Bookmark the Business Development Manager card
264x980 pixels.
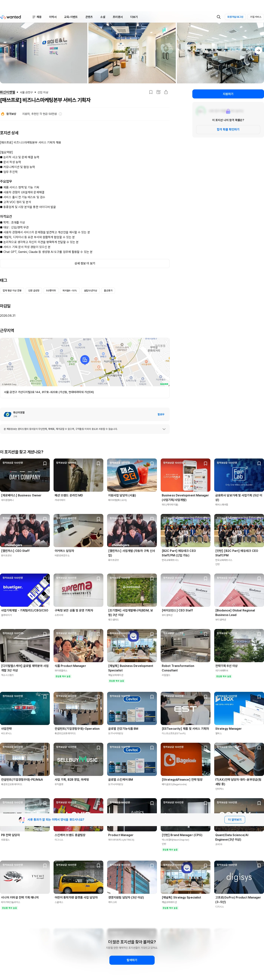206,464
